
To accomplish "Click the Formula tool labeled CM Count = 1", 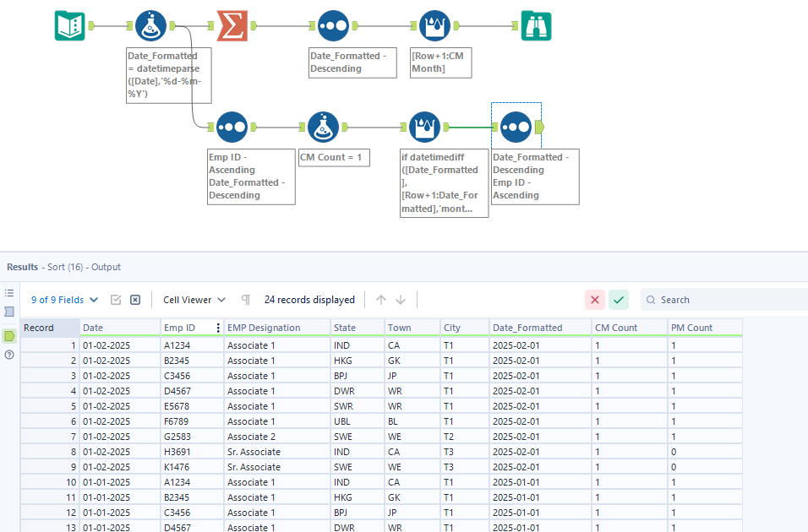I will click(x=323, y=127).
